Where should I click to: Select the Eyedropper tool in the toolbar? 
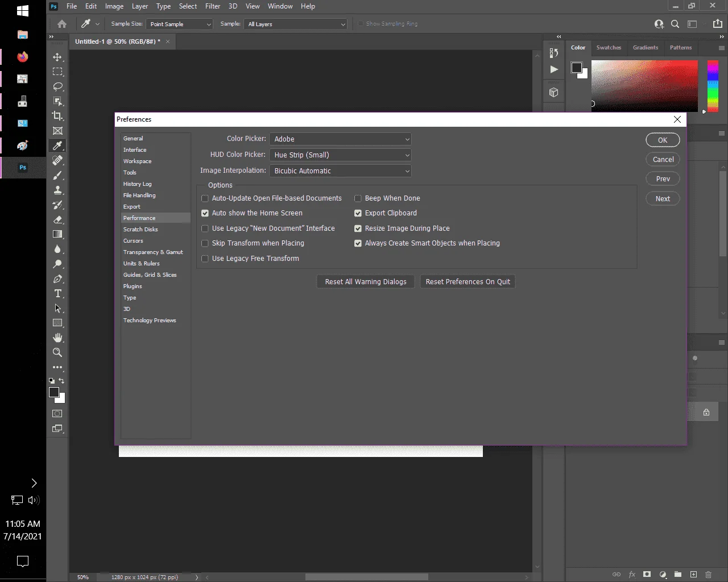tap(57, 145)
